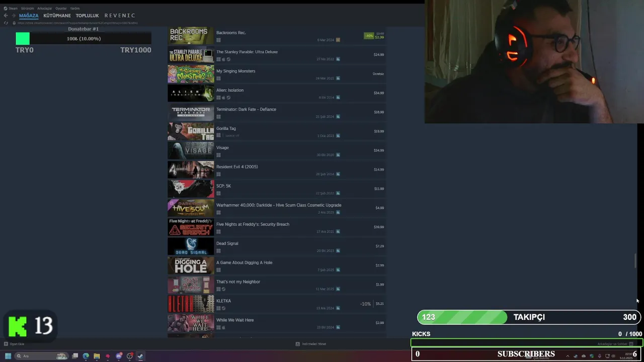Click the store page vertical scrollbar
The height and width of the screenshot is (362, 644).
tap(636, 261)
